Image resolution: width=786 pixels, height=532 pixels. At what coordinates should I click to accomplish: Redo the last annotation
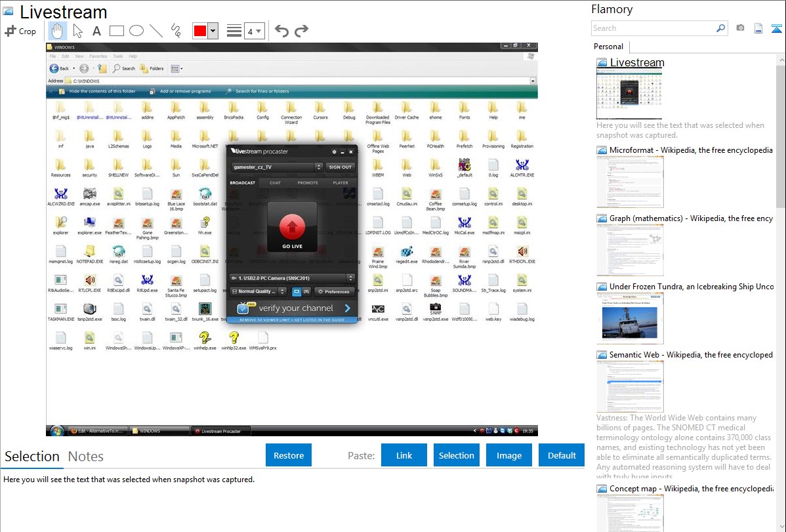pyautogui.click(x=301, y=31)
